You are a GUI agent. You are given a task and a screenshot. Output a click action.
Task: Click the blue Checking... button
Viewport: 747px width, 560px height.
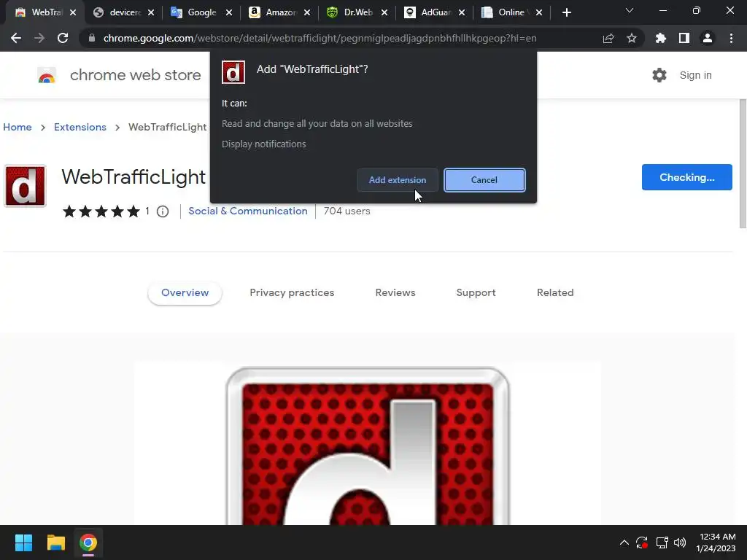[686, 177]
